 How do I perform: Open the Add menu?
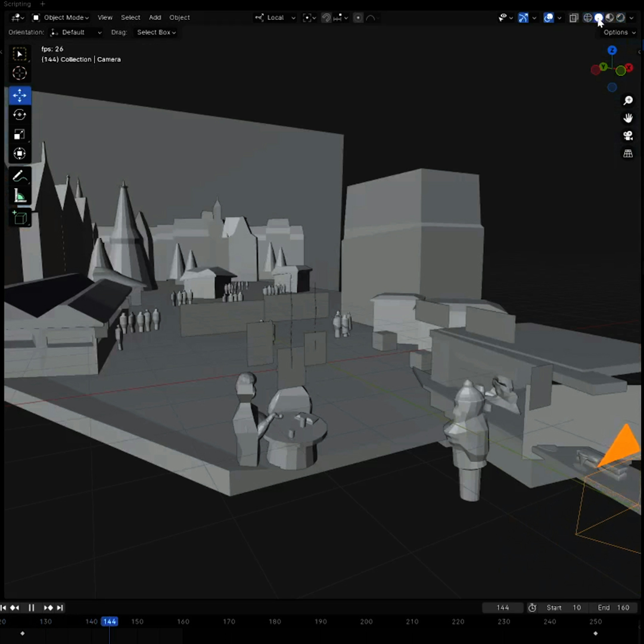click(x=155, y=18)
